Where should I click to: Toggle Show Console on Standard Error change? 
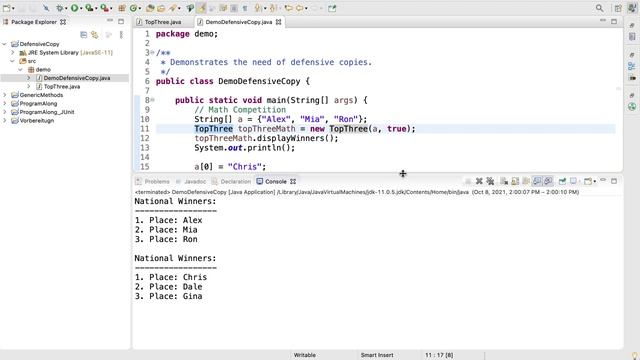click(548, 181)
